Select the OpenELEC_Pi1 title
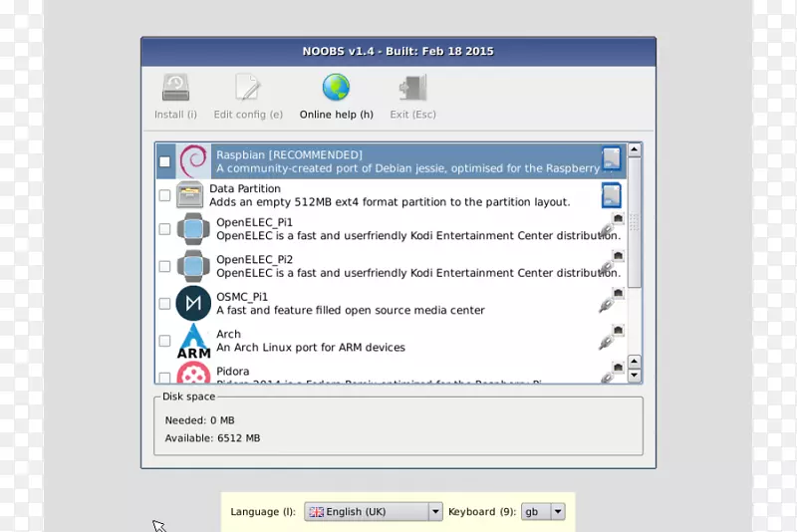 coord(255,222)
